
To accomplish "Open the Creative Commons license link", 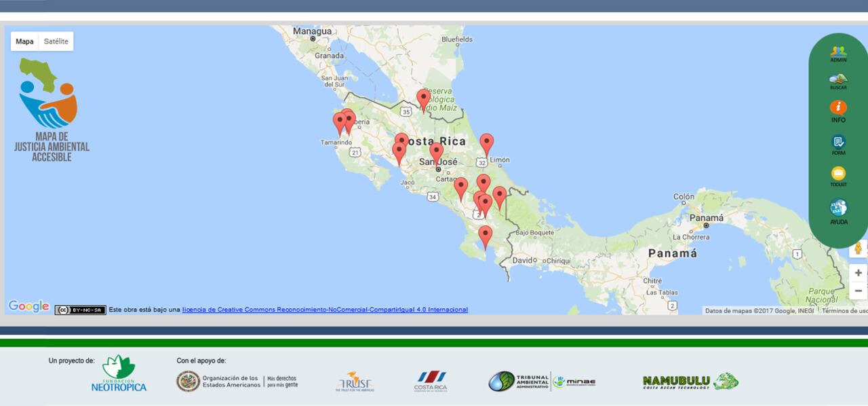I will [x=325, y=310].
